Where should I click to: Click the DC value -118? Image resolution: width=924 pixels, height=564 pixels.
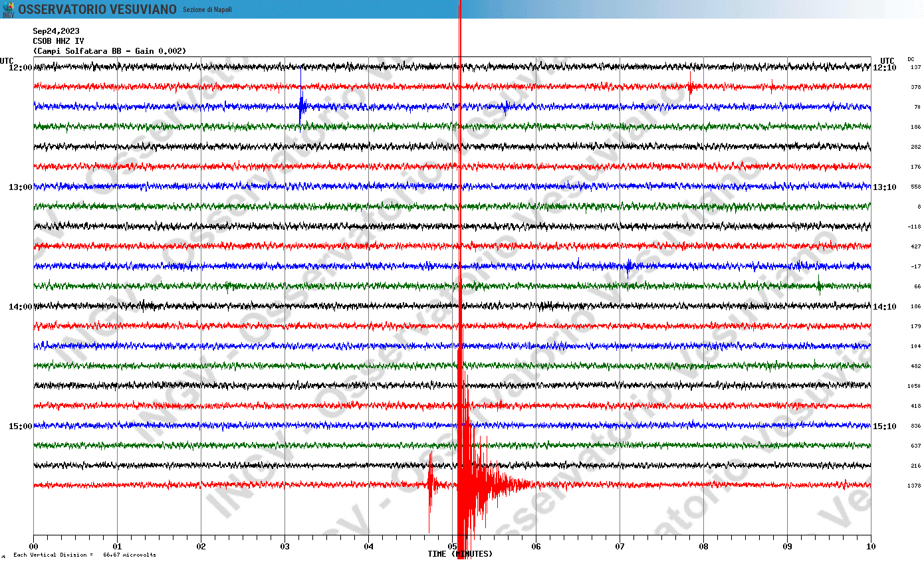click(915, 227)
